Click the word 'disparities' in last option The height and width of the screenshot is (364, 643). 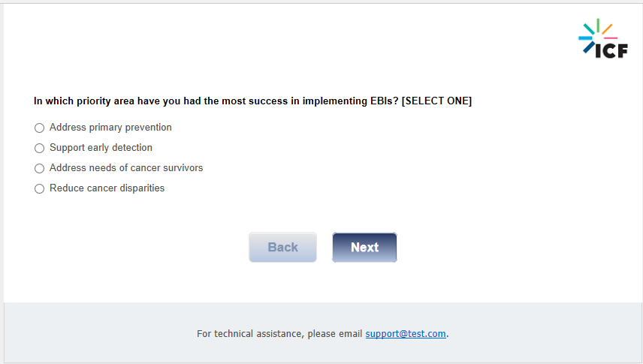(x=141, y=188)
